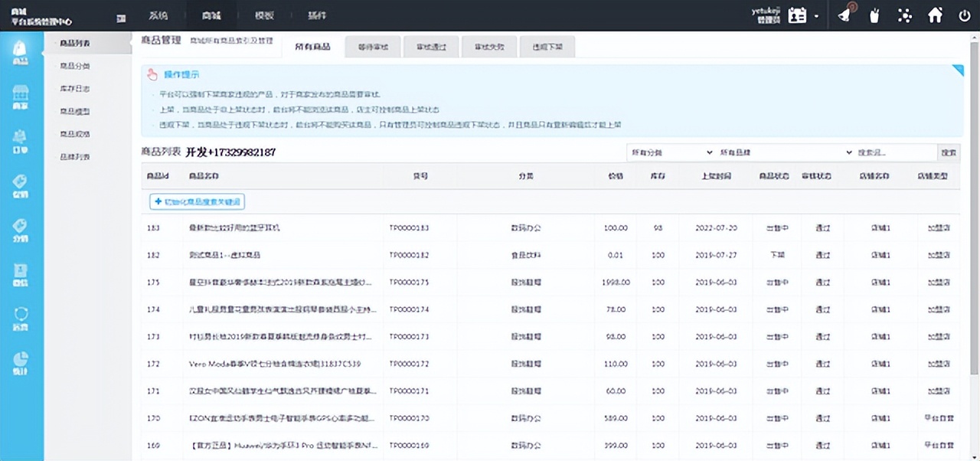Select 模板 in the top menu bar
The image size is (980, 461).
click(x=264, y=15)
